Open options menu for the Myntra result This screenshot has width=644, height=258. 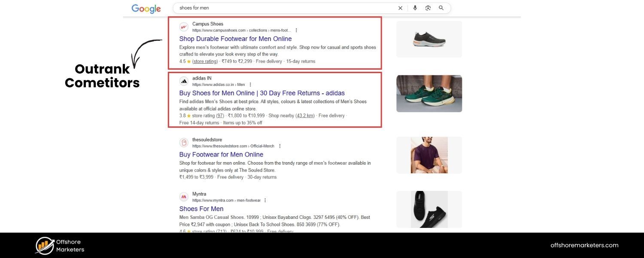click(x=265, y=200)
